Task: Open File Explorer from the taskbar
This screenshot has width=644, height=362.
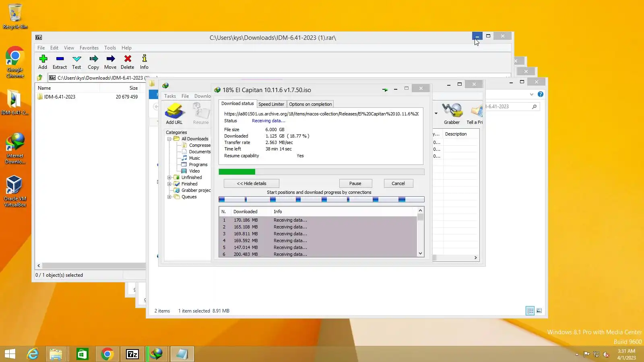Action: (56, 354)
